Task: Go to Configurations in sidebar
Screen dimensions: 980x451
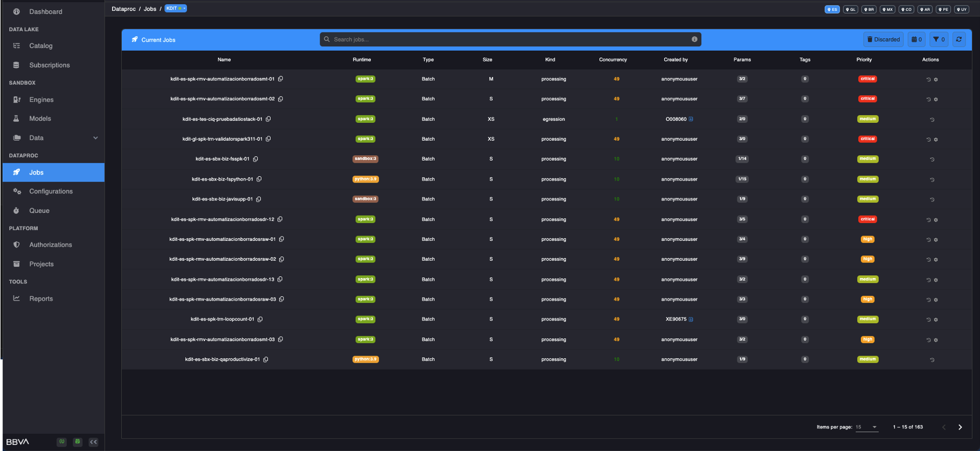Action: click(51, 191)
